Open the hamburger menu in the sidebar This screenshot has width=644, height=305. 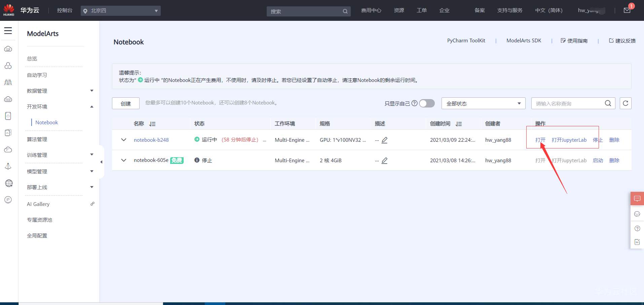(8, 31)
